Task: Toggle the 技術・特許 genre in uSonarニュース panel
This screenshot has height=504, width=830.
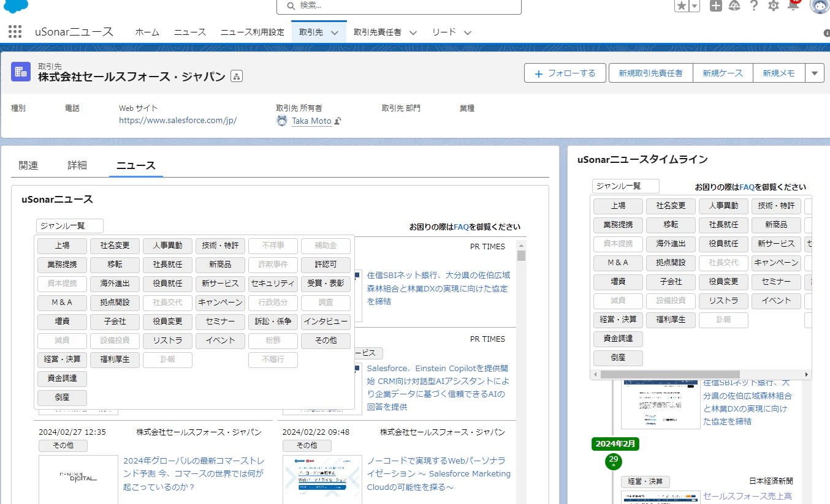Action: coord(220,246)
